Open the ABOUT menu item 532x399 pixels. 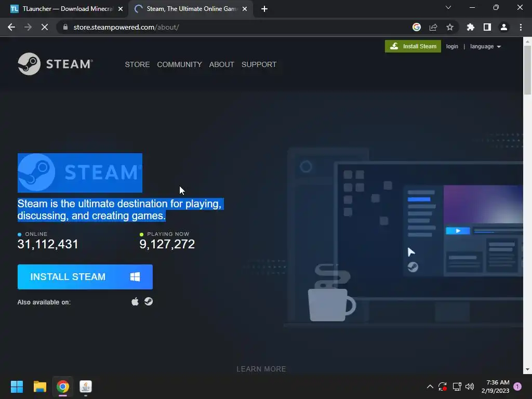pos(221,64)
